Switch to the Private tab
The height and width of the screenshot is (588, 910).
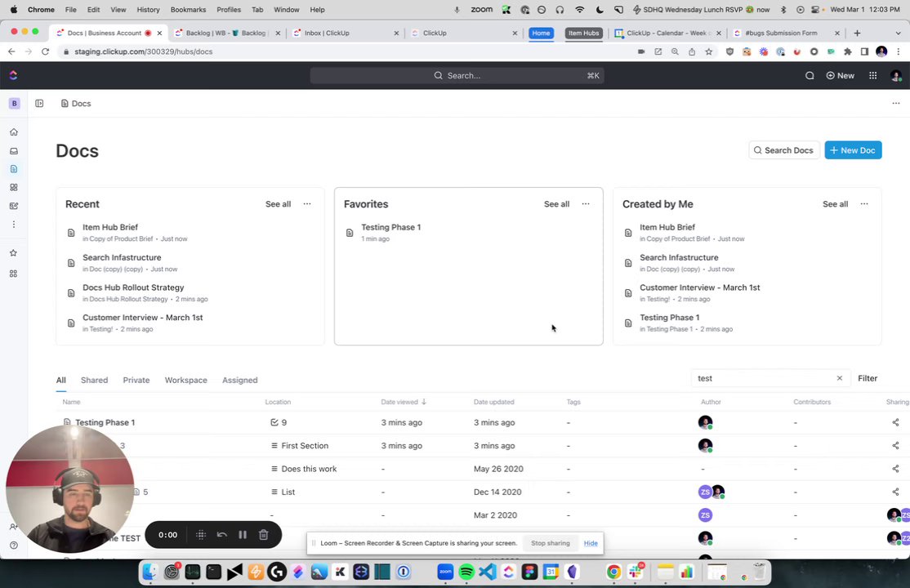(136, 381)
